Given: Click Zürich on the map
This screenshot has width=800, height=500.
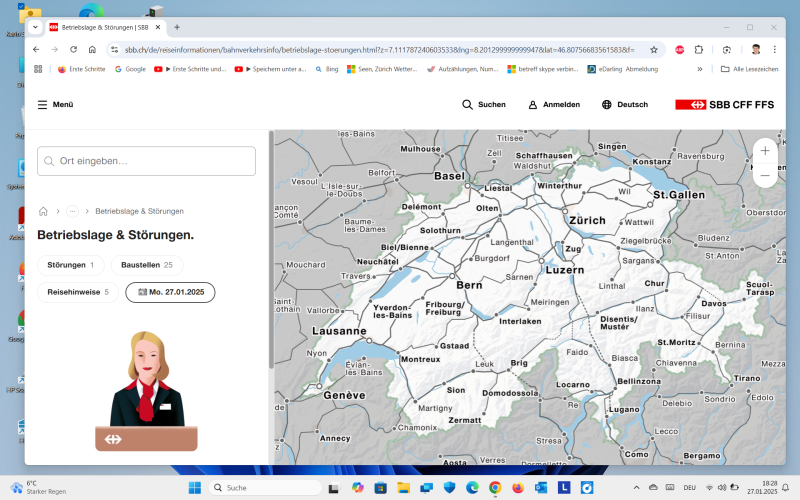Looking at the screenshot, I should (587, 220).
